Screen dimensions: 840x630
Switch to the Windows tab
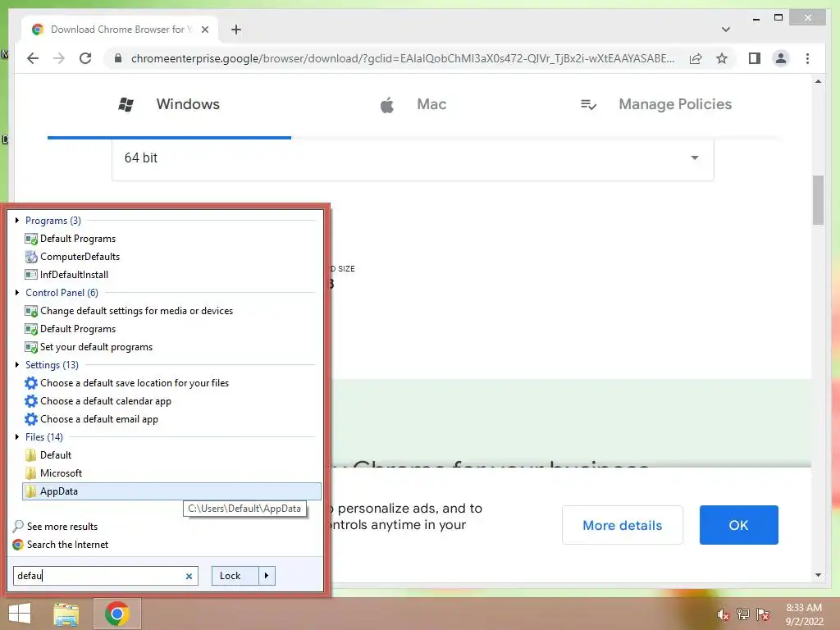click(169, 104)
